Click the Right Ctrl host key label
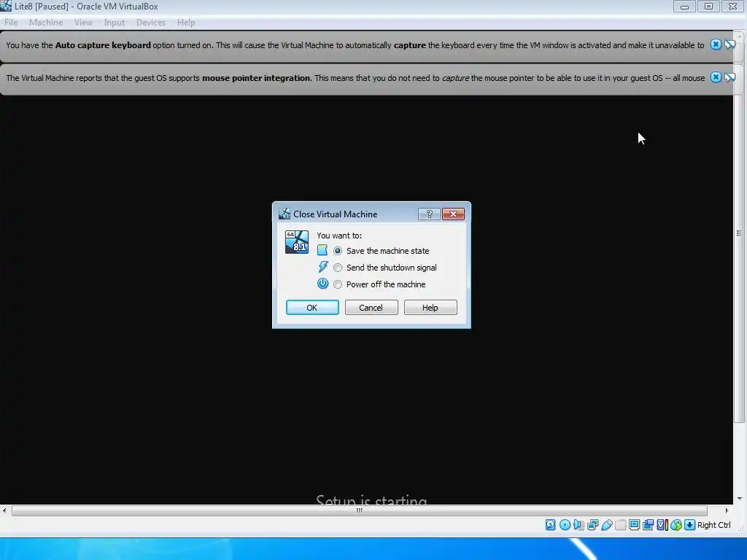The height and width of the screenshot is (560, 747). click(x=713, y=525)
